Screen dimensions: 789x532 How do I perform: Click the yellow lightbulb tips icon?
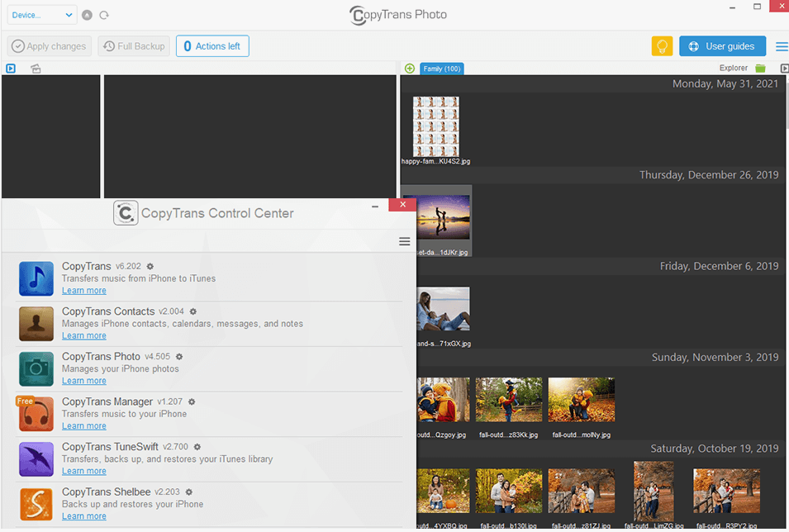coord(662,46)
